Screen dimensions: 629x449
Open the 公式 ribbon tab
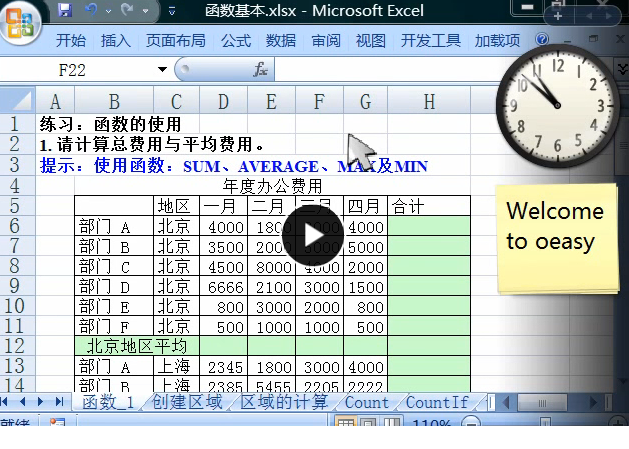[236, 41]
